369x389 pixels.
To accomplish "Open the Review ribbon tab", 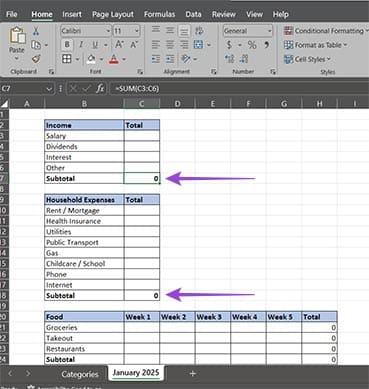I will coord(224,14).
